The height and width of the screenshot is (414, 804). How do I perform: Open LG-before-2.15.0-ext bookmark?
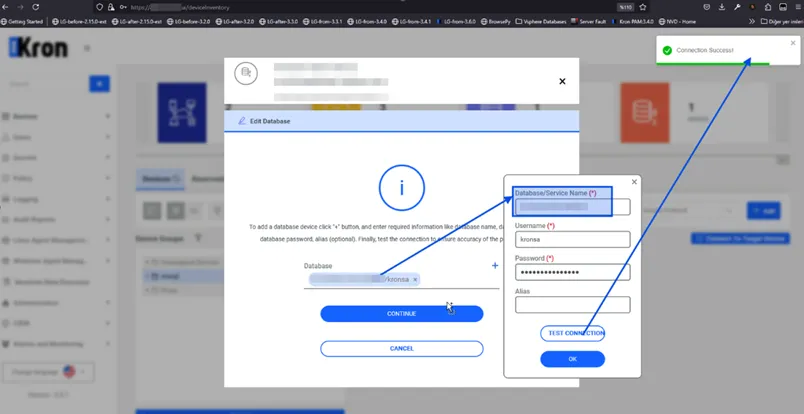(79, 22)
